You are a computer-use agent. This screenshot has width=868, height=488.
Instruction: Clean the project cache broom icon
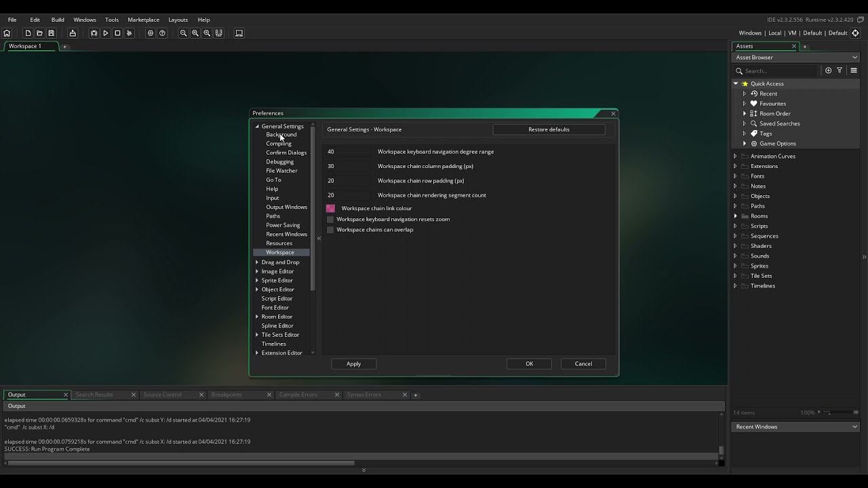tap(129, 33)
